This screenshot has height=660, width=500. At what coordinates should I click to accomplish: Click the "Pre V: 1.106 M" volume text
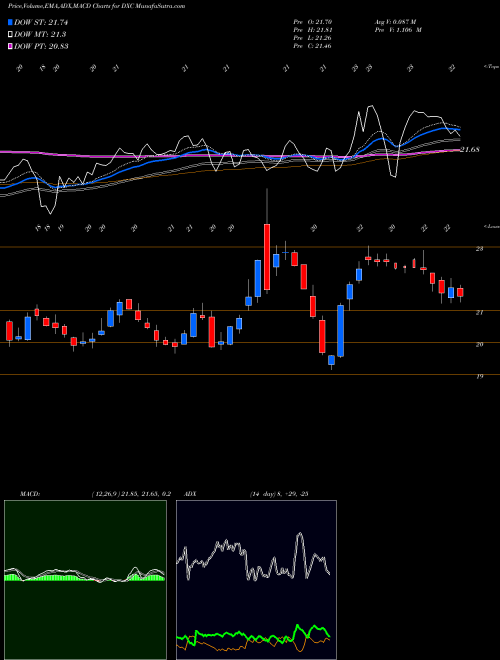(x=398, y=30)
